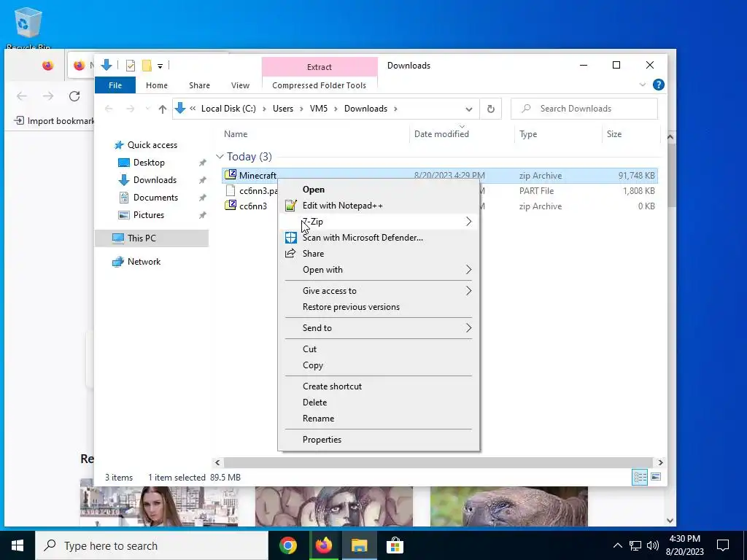This screenshot has width=747, height=560.
Task: Open the recent locations dropdown arrow
Action: 147,109
